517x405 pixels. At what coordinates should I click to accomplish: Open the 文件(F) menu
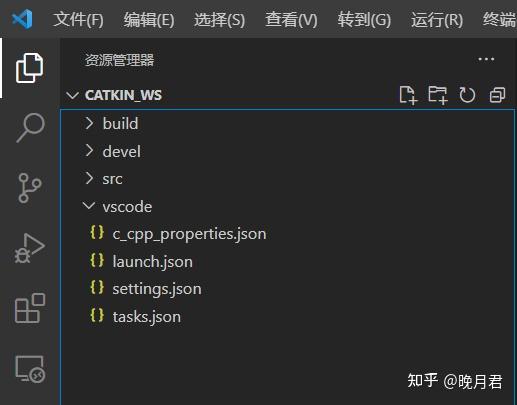point(78,20)
